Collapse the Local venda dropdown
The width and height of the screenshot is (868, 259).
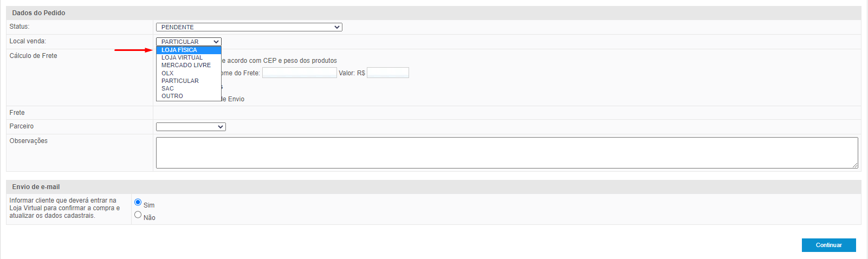click(189, 42)
